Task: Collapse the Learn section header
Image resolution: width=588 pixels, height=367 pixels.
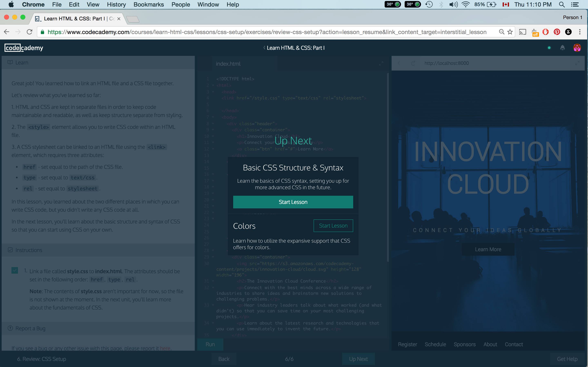Action: (x=22, y=63)
